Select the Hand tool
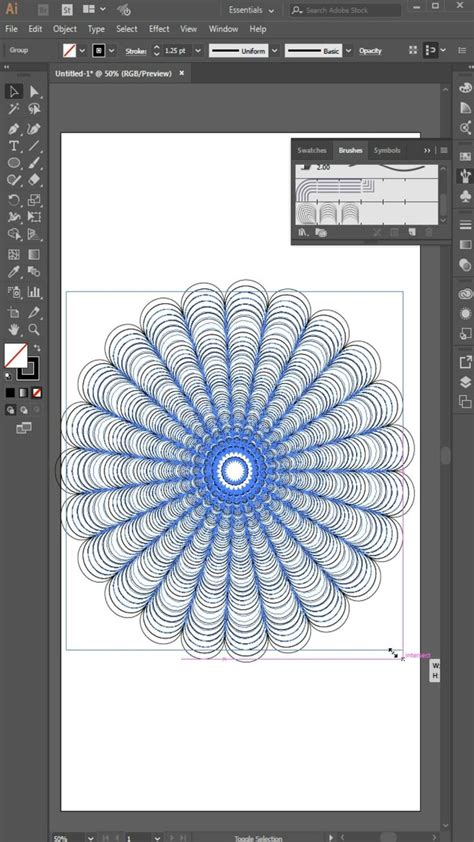 [x=14, y=329]
